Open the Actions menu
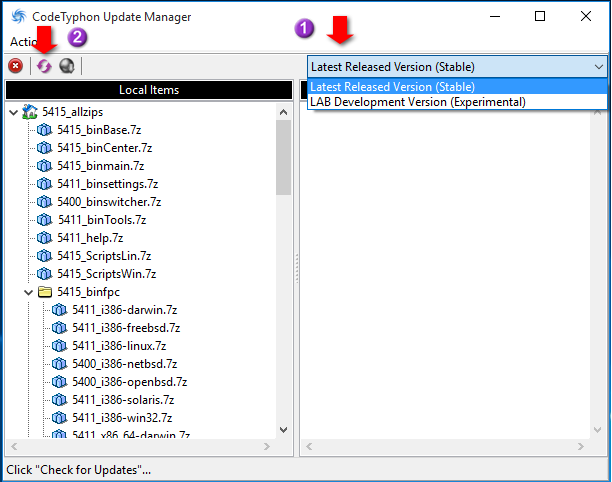The height and width of the screenshot is (482, 612). 23,42
